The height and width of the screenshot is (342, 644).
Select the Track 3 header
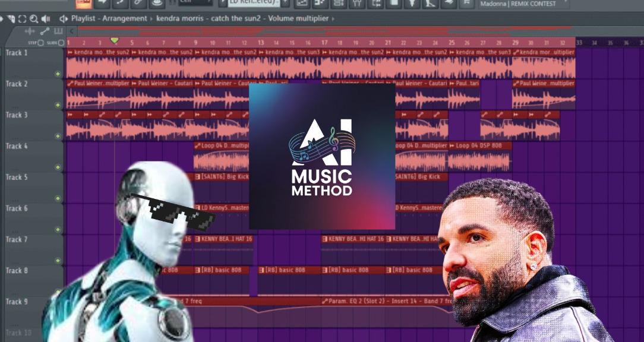[x=34, y=125]
